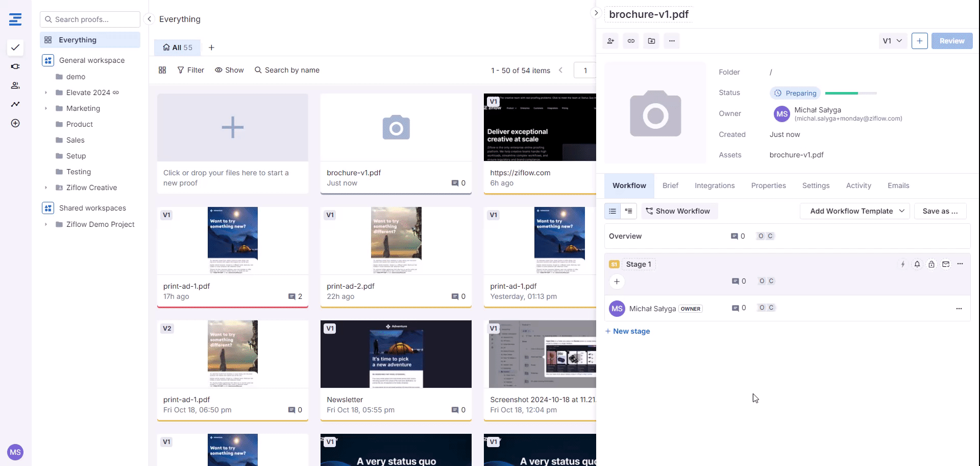Click the share/add reviewer icon
The image size is (980, 466).
tap(610, 41)
